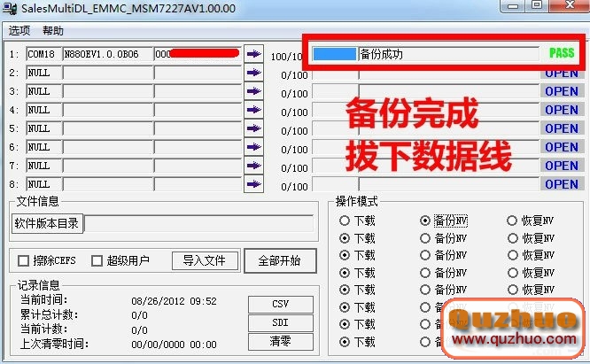Click the arrow icon for port row 1
This screenshot has height=364, width=590.
coord(253,54)
